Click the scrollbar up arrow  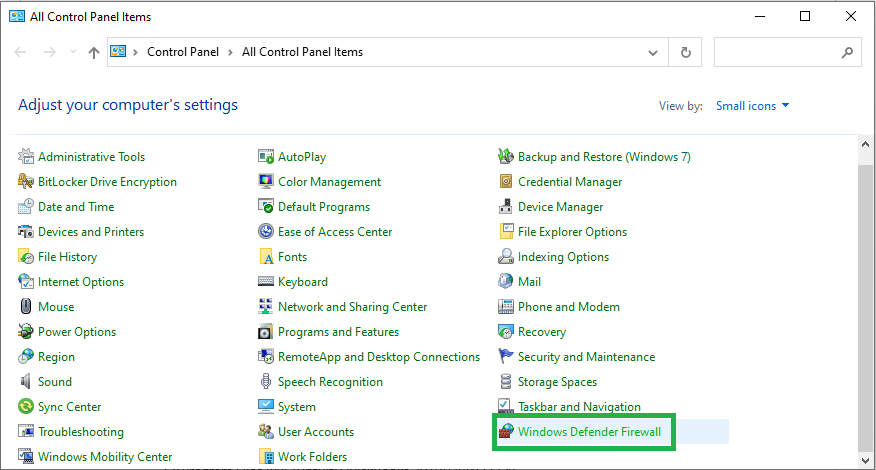865,144
